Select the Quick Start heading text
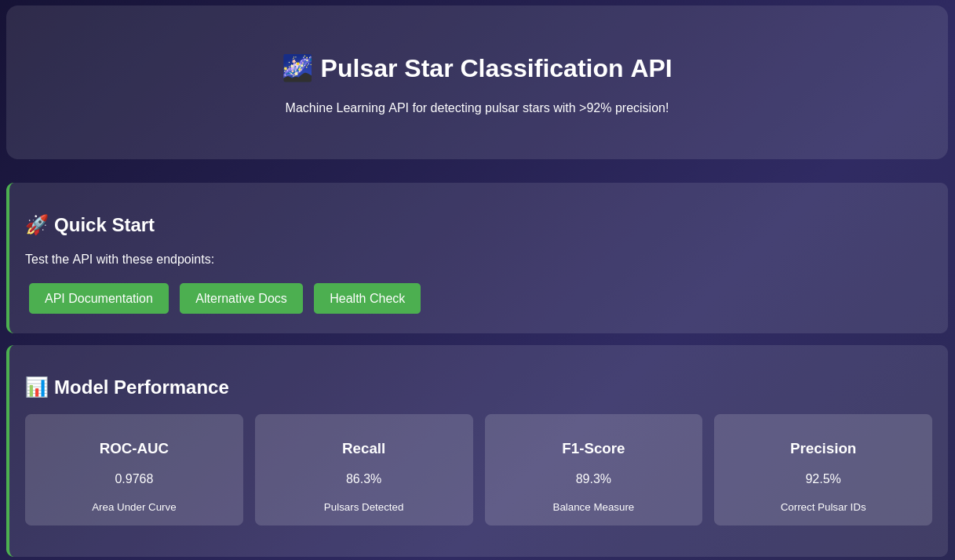This screenshot has height=560, width=955. [104, 225]
